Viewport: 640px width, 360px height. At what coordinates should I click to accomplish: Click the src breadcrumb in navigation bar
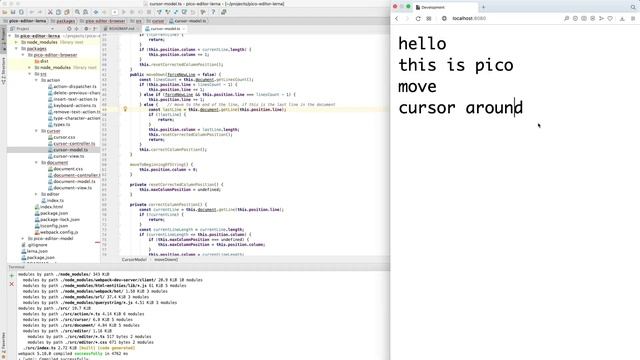tap(136, 21)
